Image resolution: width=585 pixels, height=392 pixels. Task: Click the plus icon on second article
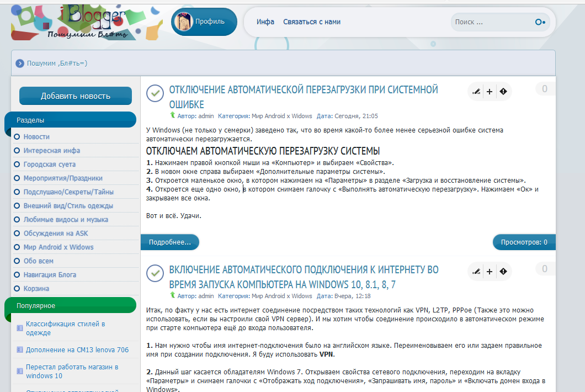point(490,271)
